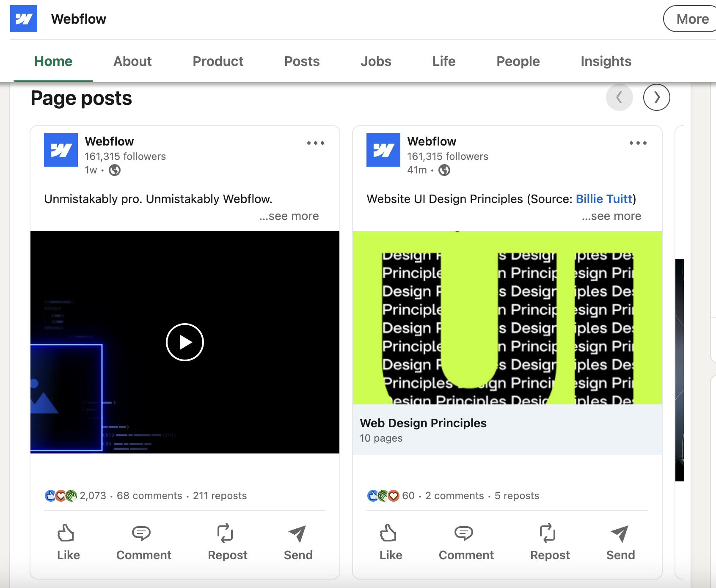This screenshot has width=716, height=588.
Task: Click the '10 pages' label under the document
Action: click(381, 438)
